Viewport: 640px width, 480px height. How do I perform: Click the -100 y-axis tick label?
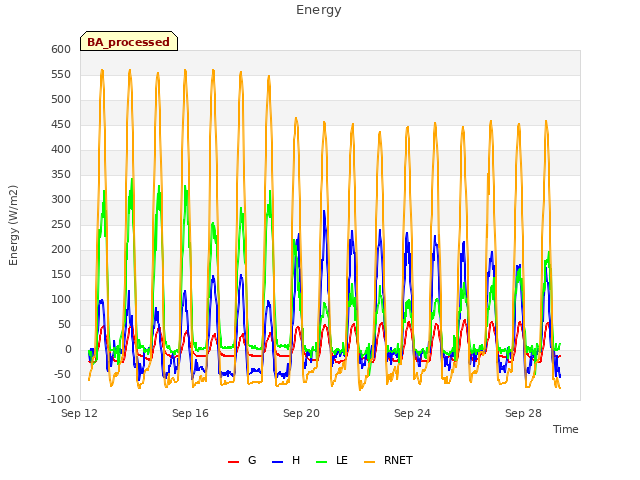(59, 399)
